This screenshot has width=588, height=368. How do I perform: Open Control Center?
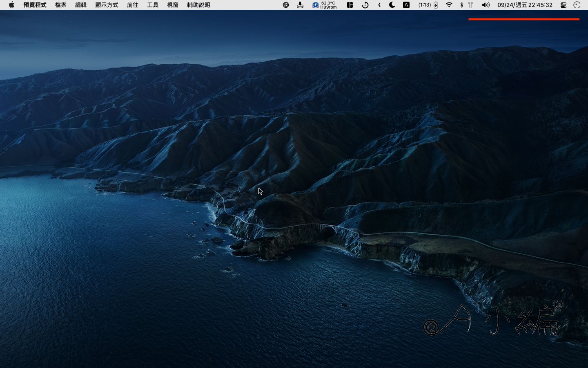pos(563,5)
